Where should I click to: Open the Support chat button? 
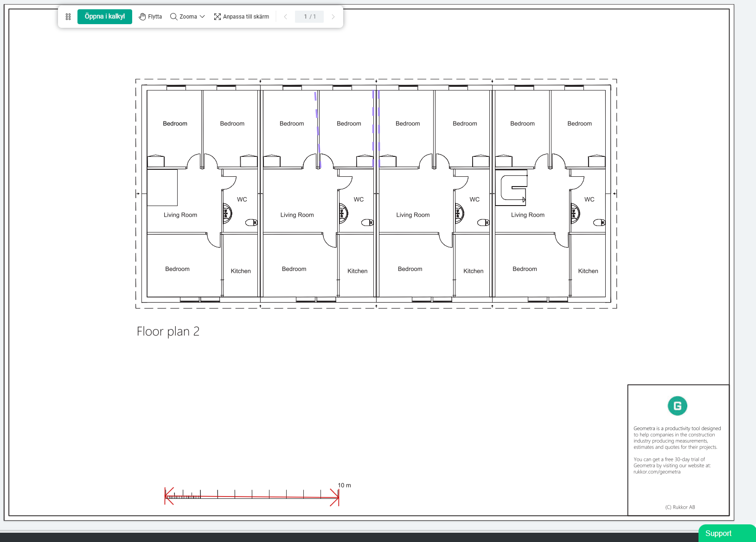coord(727,533)
